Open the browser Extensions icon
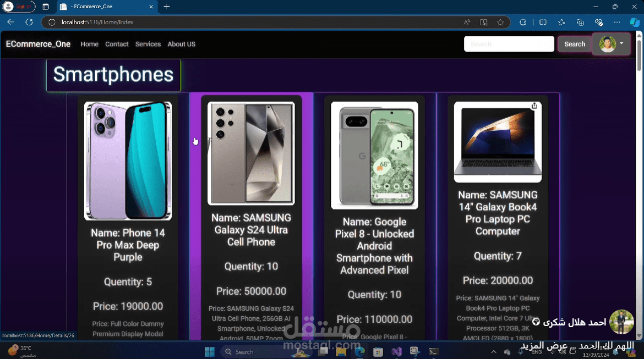The image size is (644, 359). [x=522, y=22]
